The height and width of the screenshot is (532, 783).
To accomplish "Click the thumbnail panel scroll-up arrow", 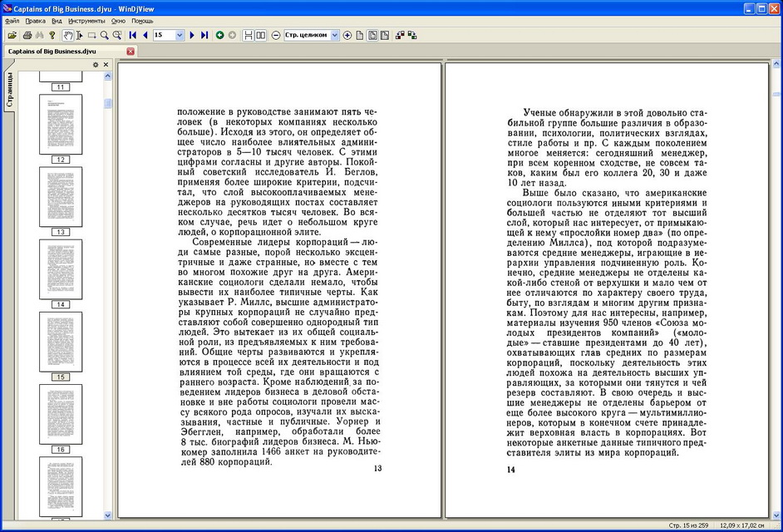I will (107, 76).
